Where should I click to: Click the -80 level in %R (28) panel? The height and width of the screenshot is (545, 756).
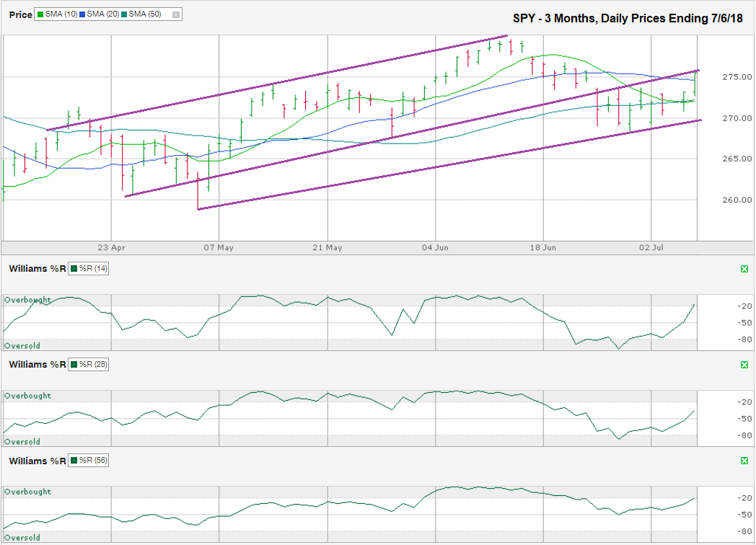click(x=744, y=435)
